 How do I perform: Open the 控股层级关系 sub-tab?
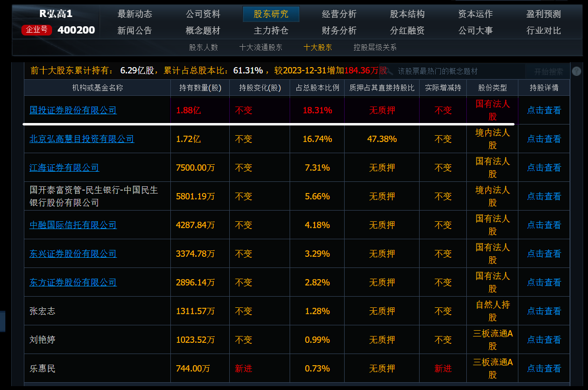coord(375,48)
